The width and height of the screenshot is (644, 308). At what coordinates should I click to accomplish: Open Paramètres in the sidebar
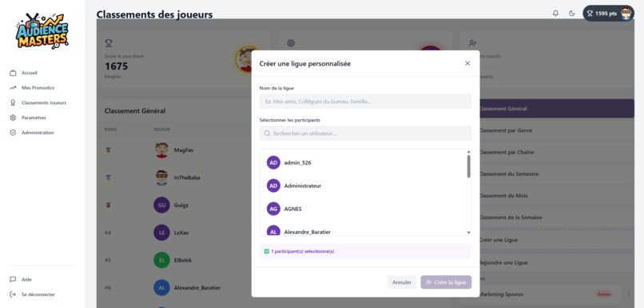[x=34, y=118]
